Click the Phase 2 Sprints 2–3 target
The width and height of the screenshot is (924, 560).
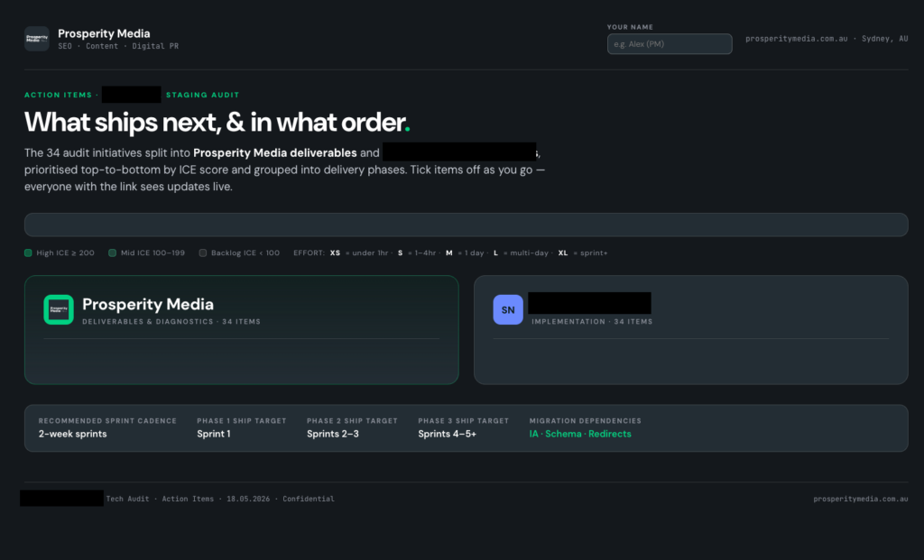[333, 434]
